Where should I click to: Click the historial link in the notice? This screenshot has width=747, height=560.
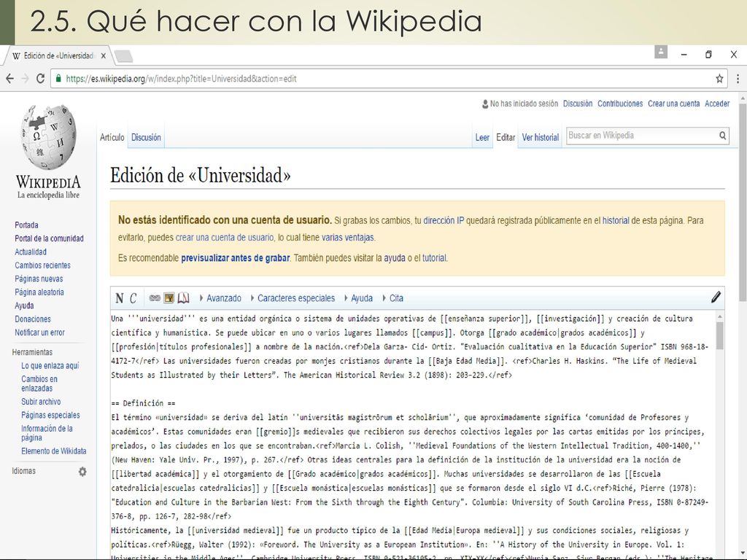[616, 220]
